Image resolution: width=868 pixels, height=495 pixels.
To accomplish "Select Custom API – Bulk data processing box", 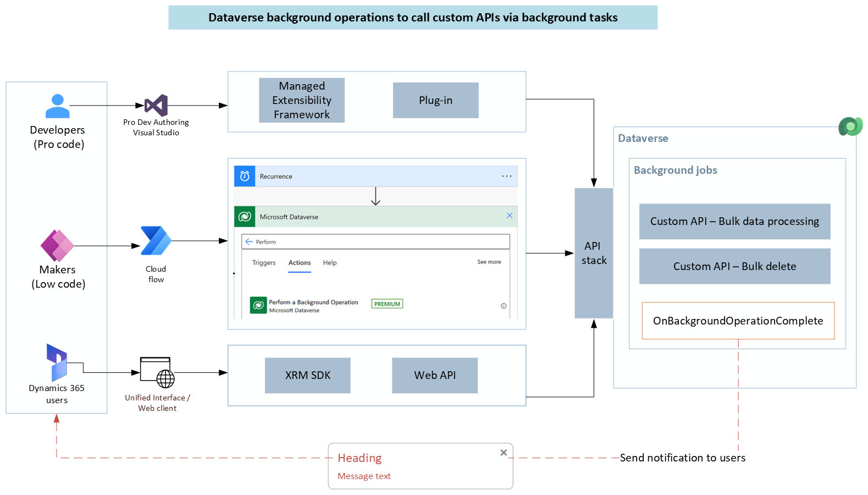I will tap(735, 222).
